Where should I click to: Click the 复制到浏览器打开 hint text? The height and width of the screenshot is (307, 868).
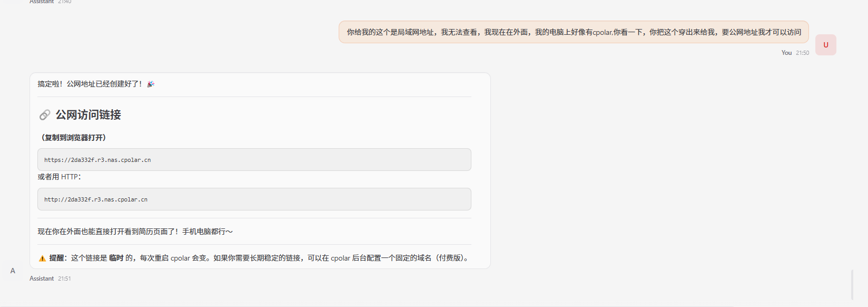73,138
